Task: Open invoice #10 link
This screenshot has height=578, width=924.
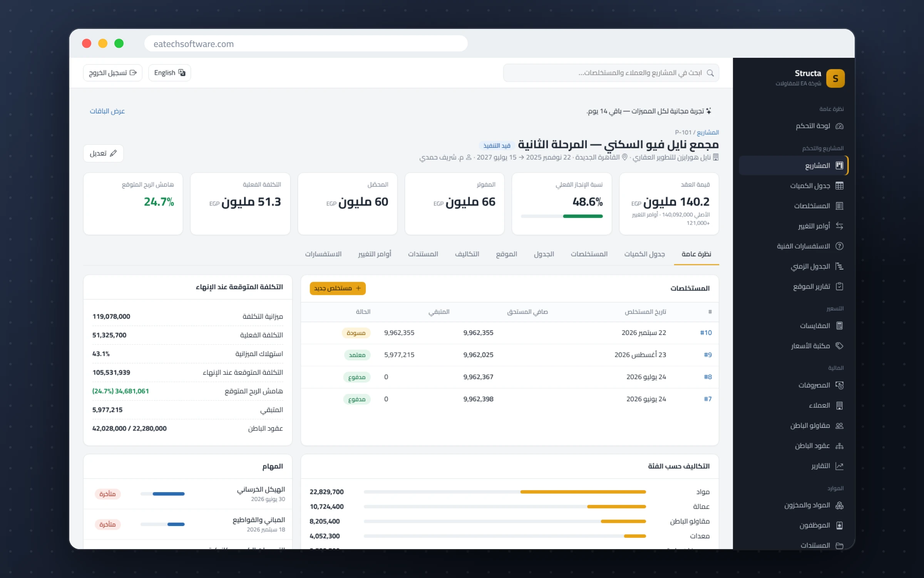Action: point(706,333)
